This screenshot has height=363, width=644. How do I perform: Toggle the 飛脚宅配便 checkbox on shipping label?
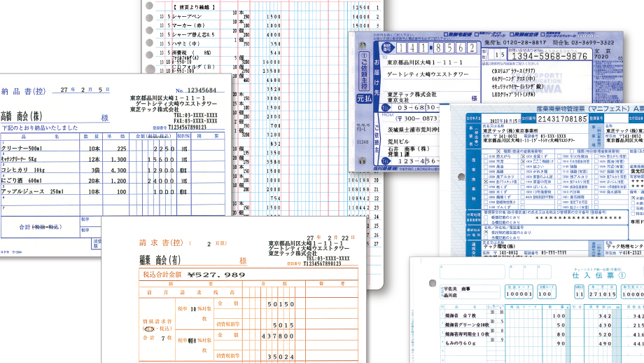point(447,33)
